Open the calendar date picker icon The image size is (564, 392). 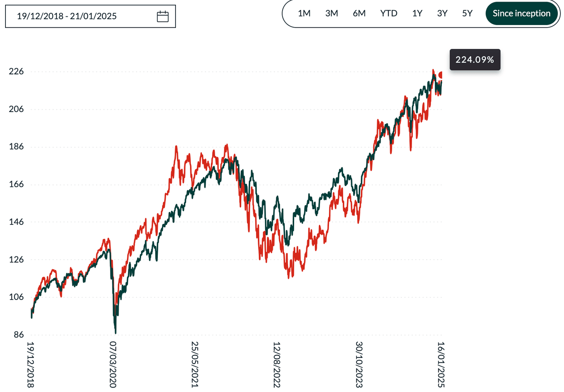[163, 16]
